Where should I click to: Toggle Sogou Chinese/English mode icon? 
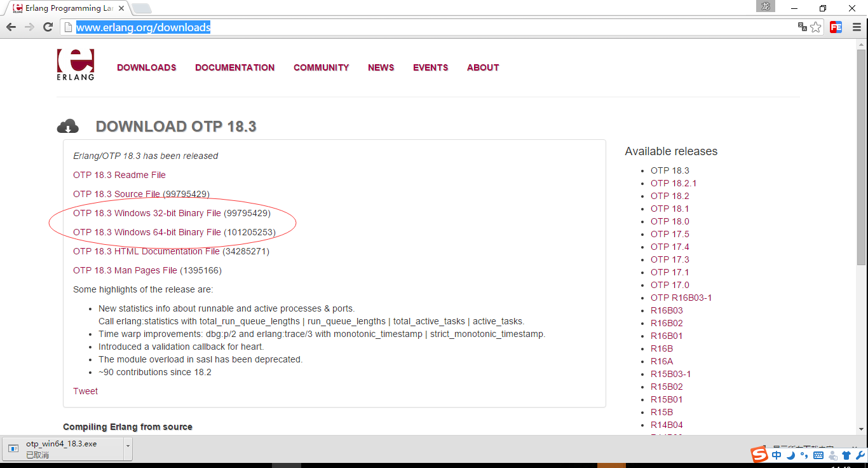coord(776,455)
